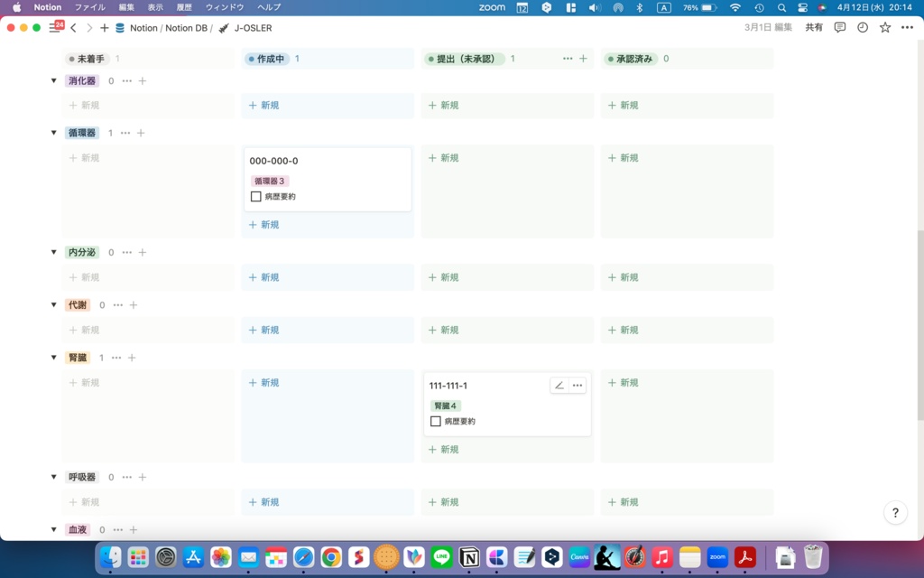Open zoom menu bar item
The height and width of the screenshot is (578, 924).
tap(492, 7)
